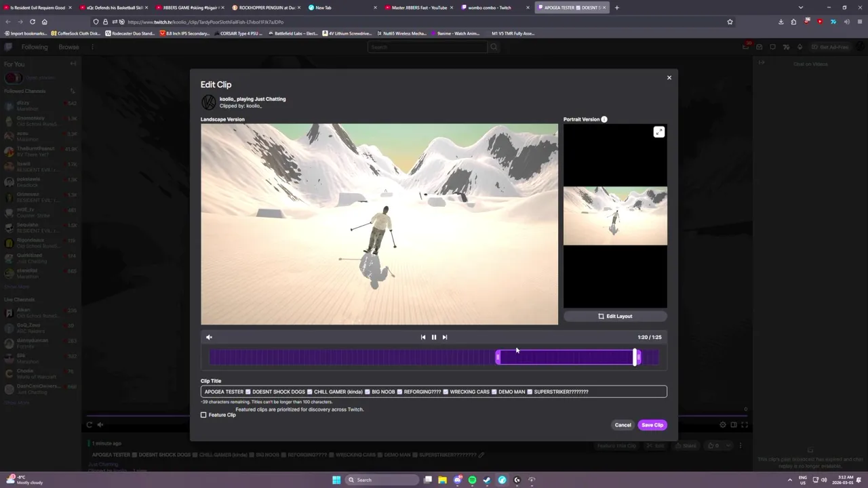Open the koolio_ playing Just Chatting link
This screenshot has height=488, width=868.
tap(252, 99)
